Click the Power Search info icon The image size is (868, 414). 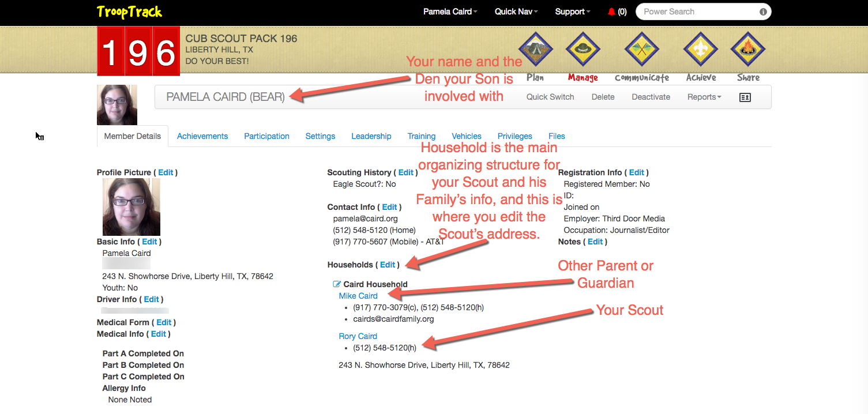(x=763, y=12)
